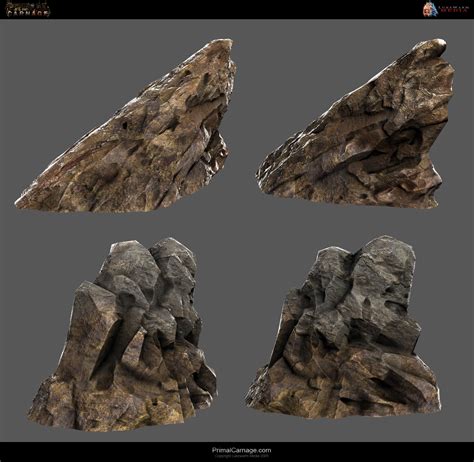Click the Lukewarm Media logo
The height and width of the screenshot is (462, 474).
pos(446,9)
